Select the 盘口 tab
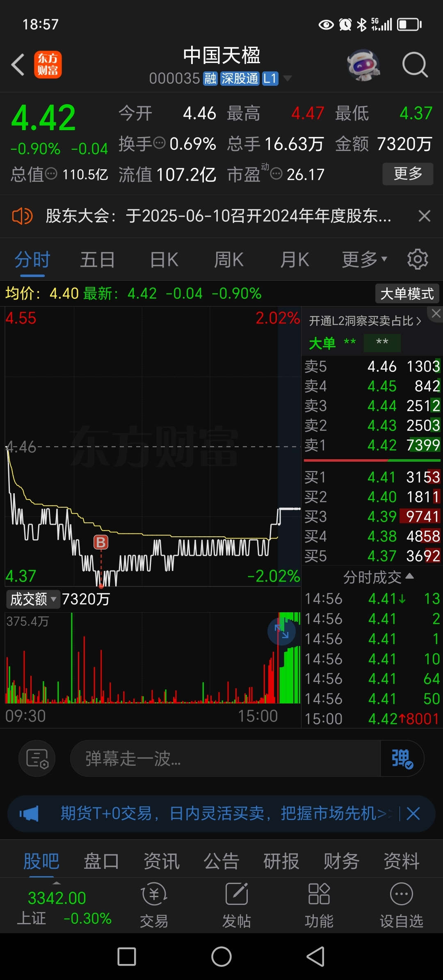Image resolution: width=443 pixels, height=980 pixels. (101, 861)
